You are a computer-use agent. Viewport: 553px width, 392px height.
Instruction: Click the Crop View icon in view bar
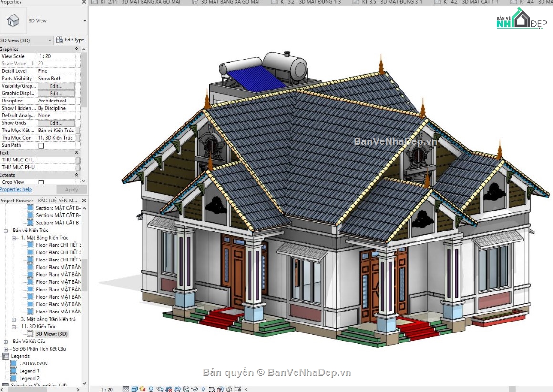(169, 389)
